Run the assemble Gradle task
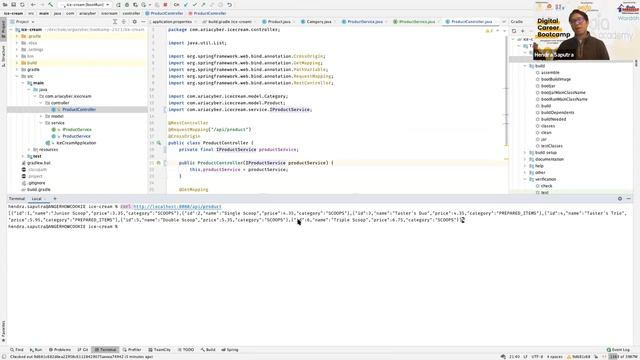The height and width of the screenshot is (360, 640). coord(550,73)
